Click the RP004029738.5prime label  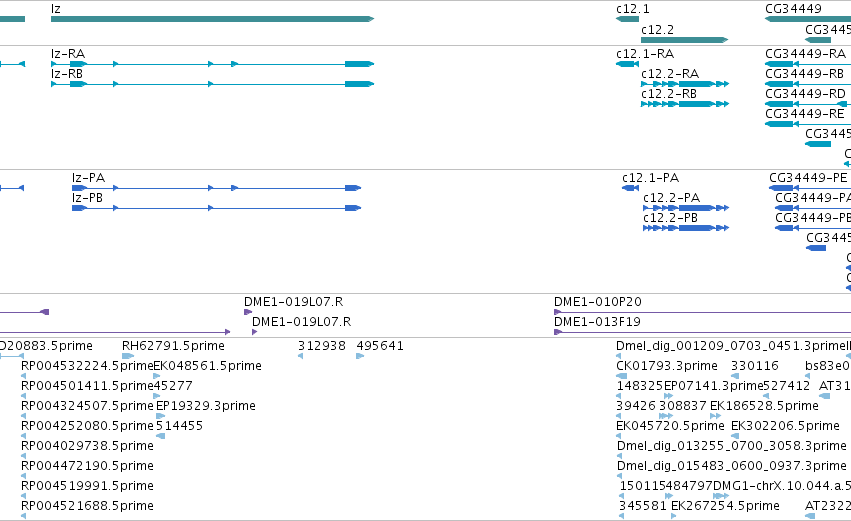(87, 446)
